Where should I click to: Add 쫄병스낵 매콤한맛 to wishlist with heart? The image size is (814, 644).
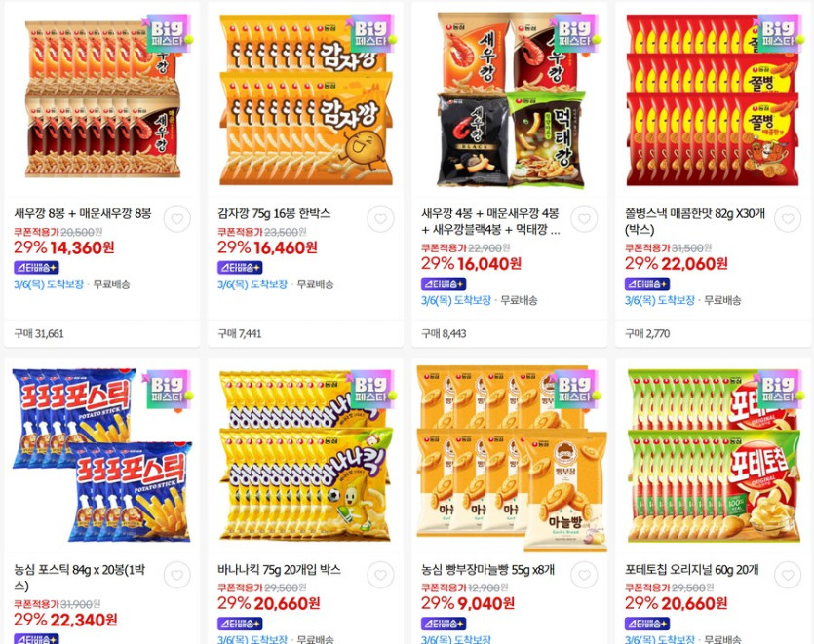pos(788,219)
